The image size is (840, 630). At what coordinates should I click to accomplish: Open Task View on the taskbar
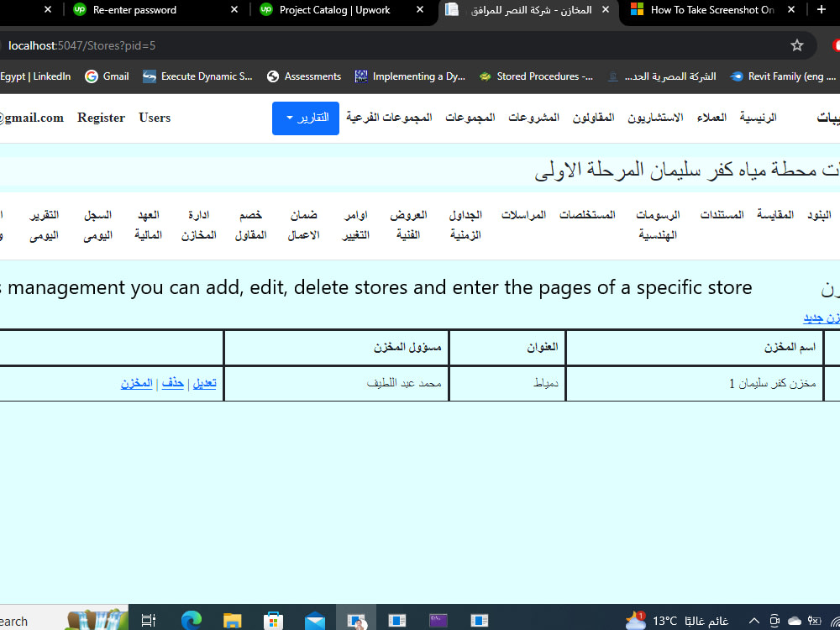pos(149,620)
